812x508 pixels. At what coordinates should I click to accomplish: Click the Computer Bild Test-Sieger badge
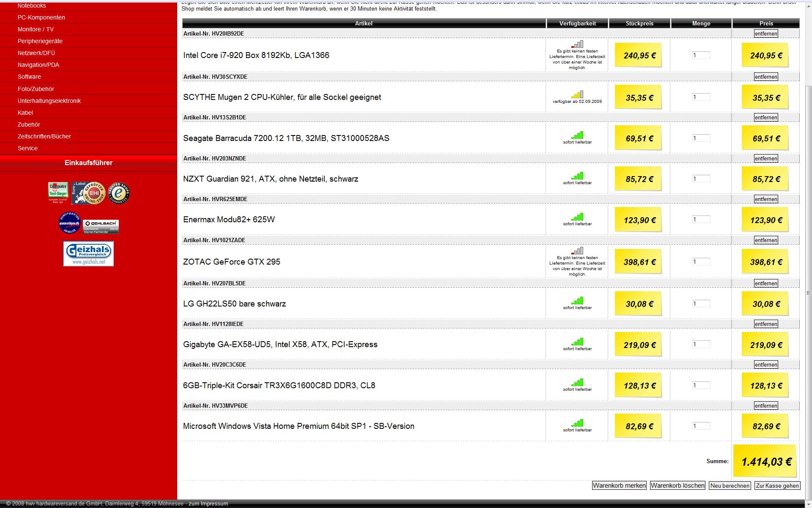58,193
